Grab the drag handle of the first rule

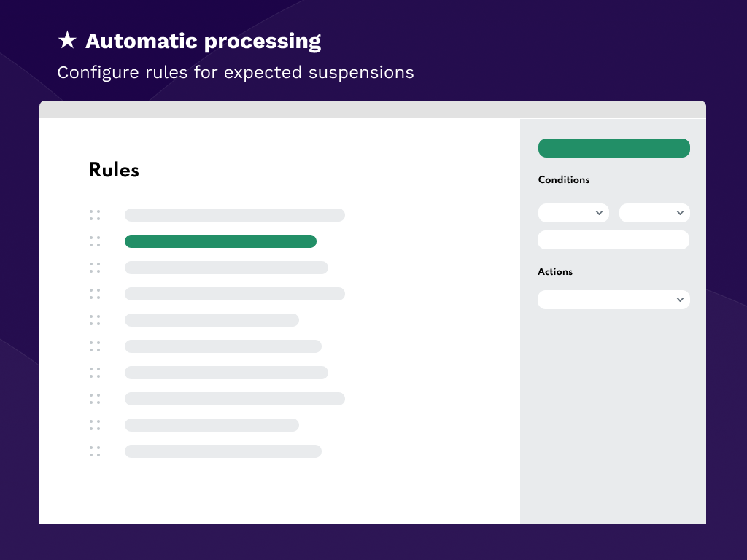point(95,215)
